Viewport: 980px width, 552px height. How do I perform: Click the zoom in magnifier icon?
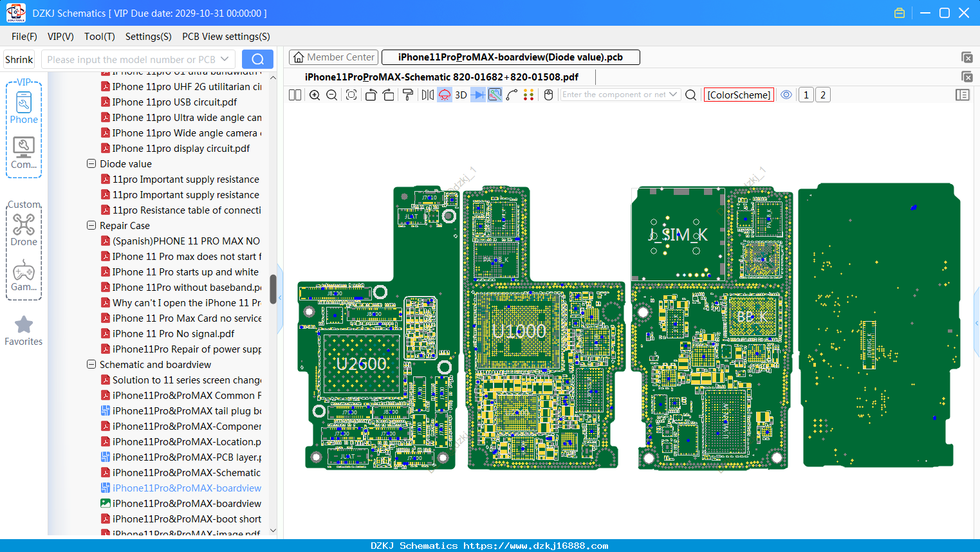tap(315, 95)
